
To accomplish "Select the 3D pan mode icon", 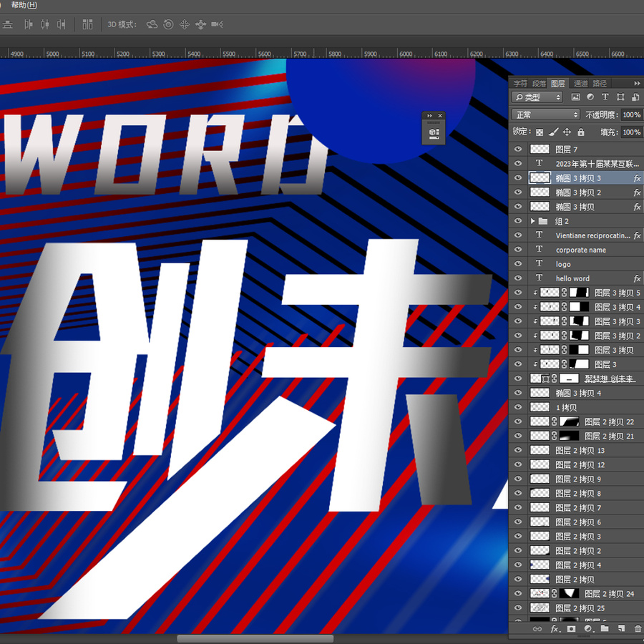I will point(185,24).
